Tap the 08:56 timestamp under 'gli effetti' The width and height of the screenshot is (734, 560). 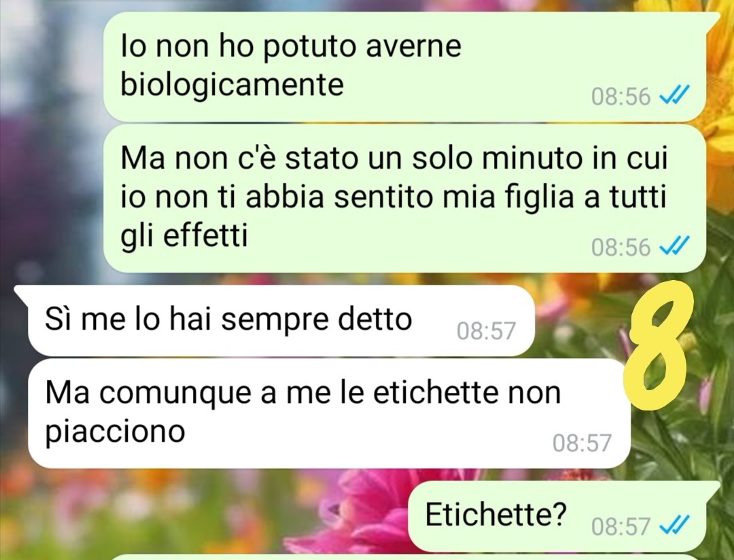point(621,247)
